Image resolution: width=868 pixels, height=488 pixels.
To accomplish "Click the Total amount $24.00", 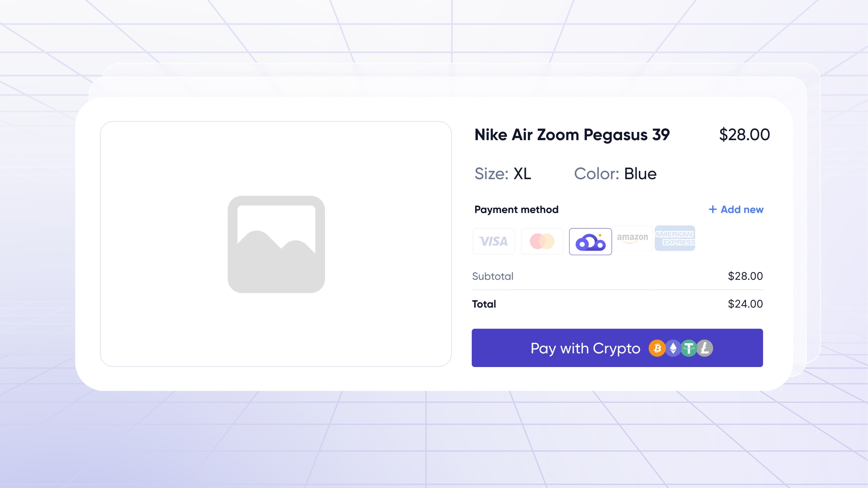I will tap(745, 304).
